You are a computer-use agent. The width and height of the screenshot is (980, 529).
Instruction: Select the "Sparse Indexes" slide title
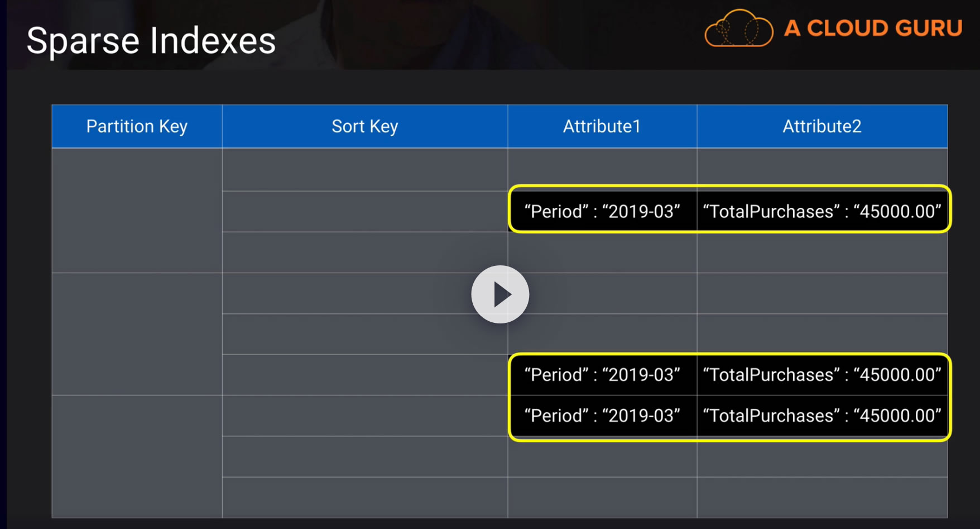pyautogui.click(x=151, y=41)
